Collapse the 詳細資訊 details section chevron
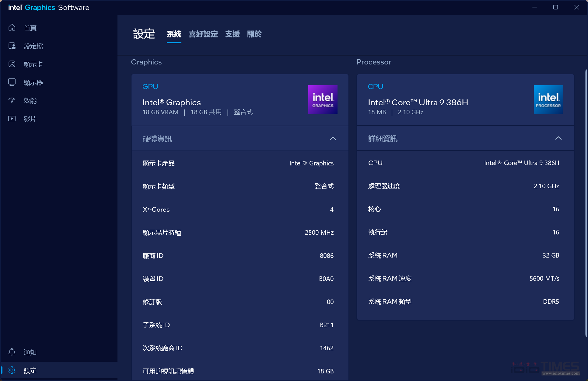Viewport: 588px width, 381px height. (558, 138)
